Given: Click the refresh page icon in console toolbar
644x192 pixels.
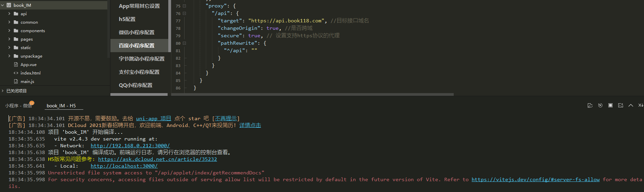Looking at the screenshot, I should (x=590, y=105).
